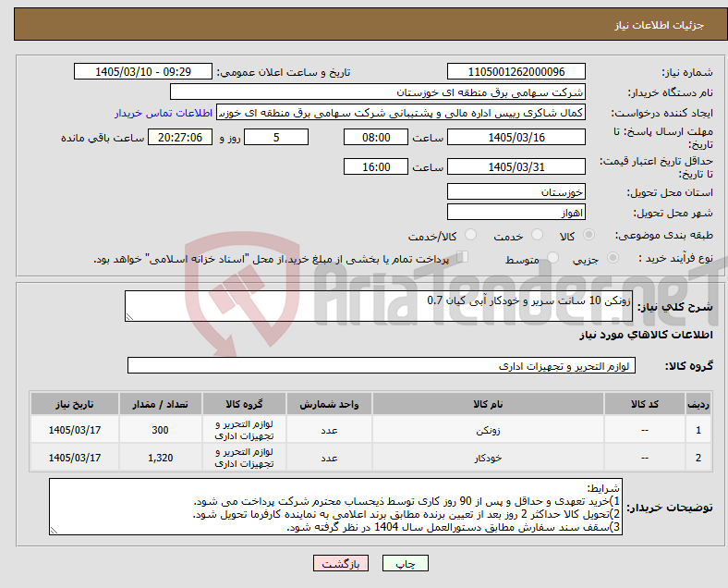The width and height of the screenshot is (728, 588).
Task: Click the response deadline date 1405/03/16
Action: click(x=516, y=138)
